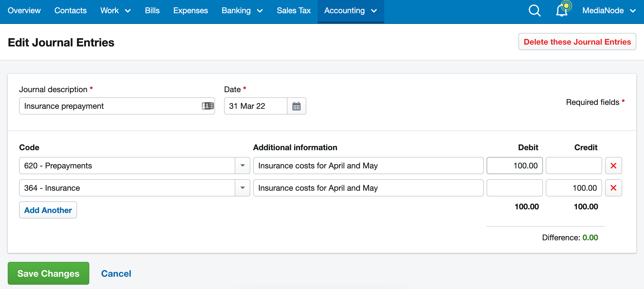Open the MediaNode account menu
The image size is (644, 289).
tap(609, 10)
